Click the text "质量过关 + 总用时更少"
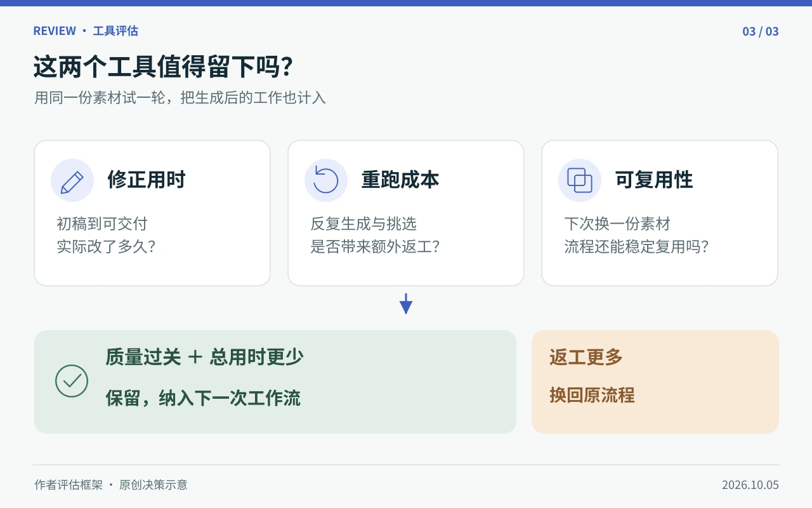812x508 pixels. (204, 358)
